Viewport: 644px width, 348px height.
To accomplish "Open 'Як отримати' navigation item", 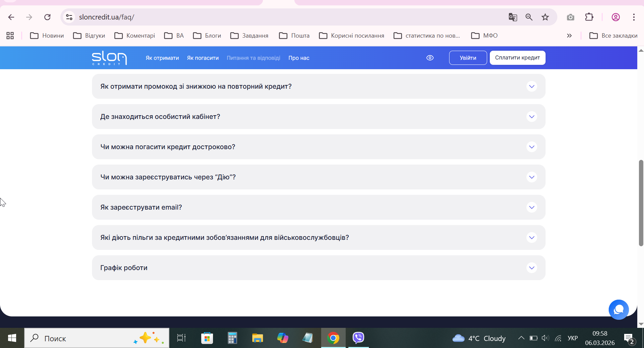I will (162, 58).
